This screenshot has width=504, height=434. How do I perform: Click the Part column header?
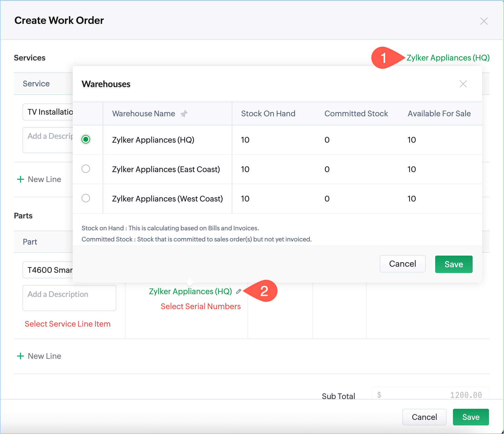(30, 242)
